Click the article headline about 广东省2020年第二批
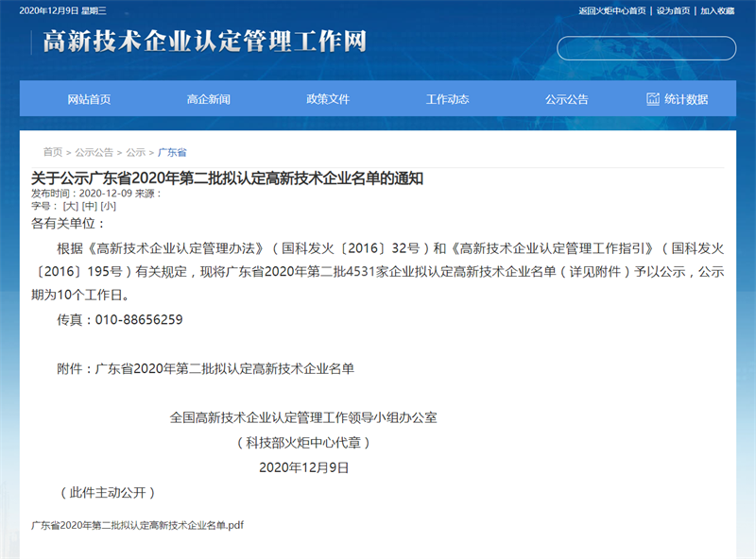The height and width of the screenshot is (559, 756). pos(227,178)
